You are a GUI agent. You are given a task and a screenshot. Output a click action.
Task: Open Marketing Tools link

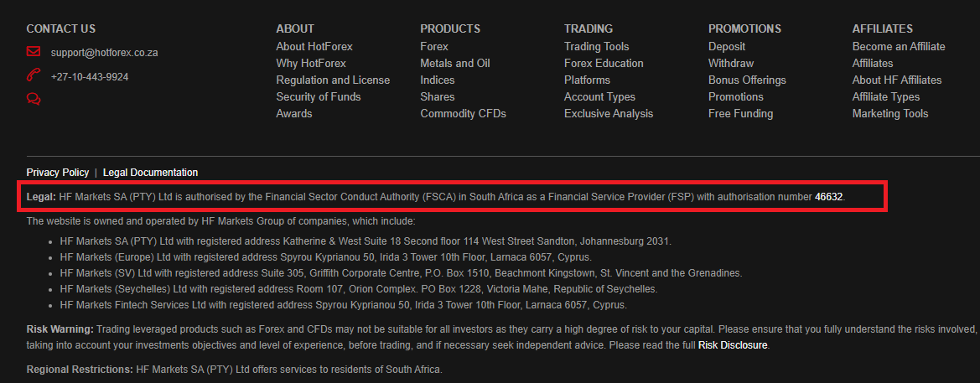[890, 114]
